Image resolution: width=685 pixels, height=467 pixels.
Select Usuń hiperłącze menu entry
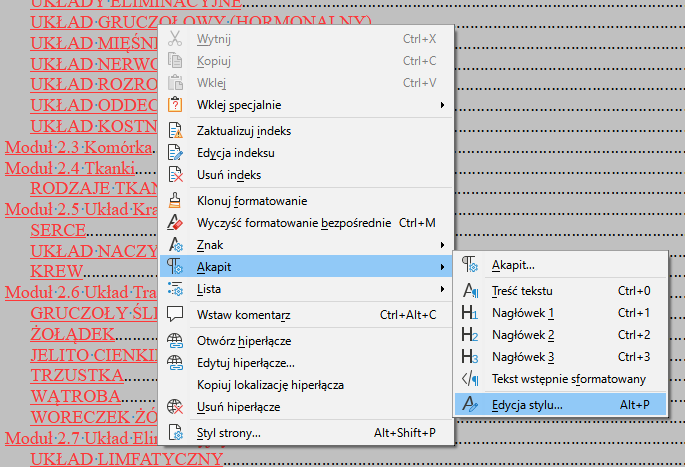point(306,407)
